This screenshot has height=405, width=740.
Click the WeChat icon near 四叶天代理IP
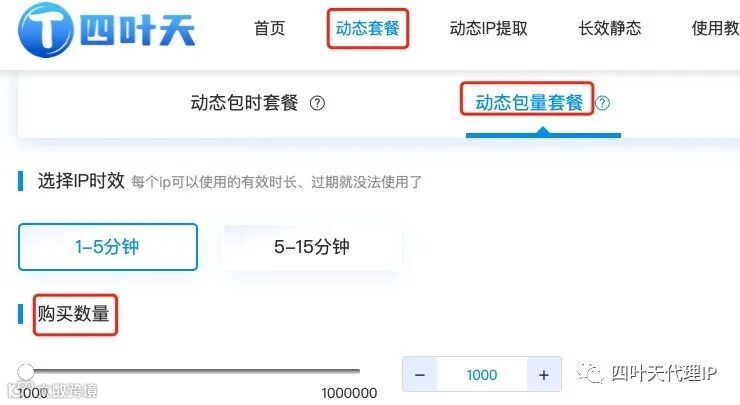click(589, 373)
